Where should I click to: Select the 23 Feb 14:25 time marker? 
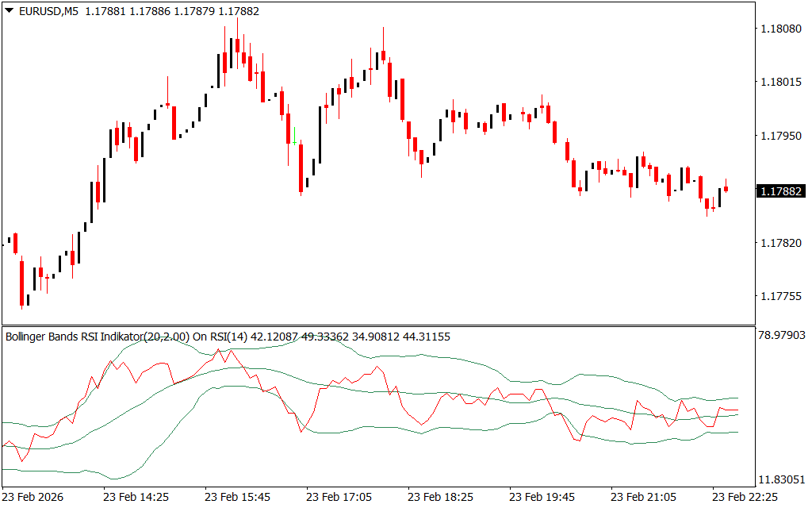tap(136, 497)
